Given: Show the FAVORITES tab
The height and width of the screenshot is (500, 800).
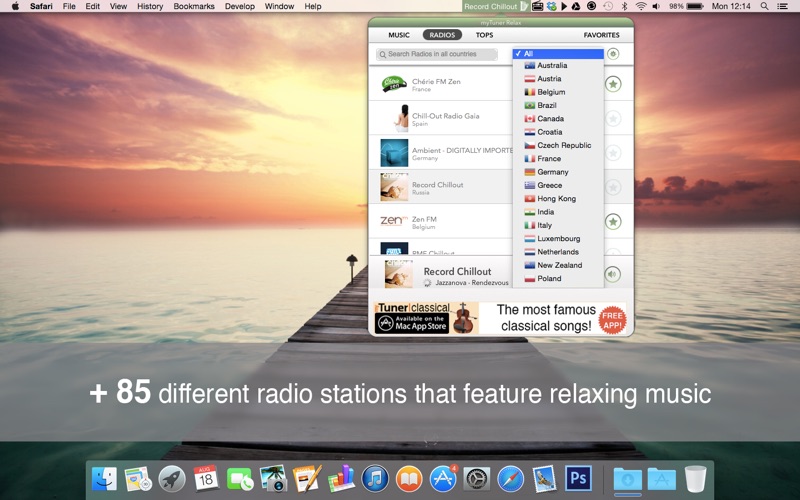Looking at the screenshot, I should pos(602,35).
